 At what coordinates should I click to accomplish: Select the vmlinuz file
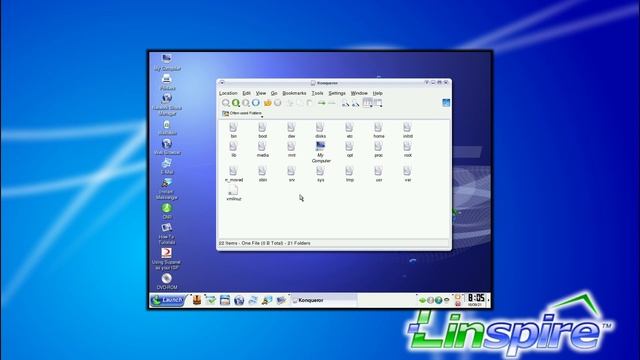(233, 193)
